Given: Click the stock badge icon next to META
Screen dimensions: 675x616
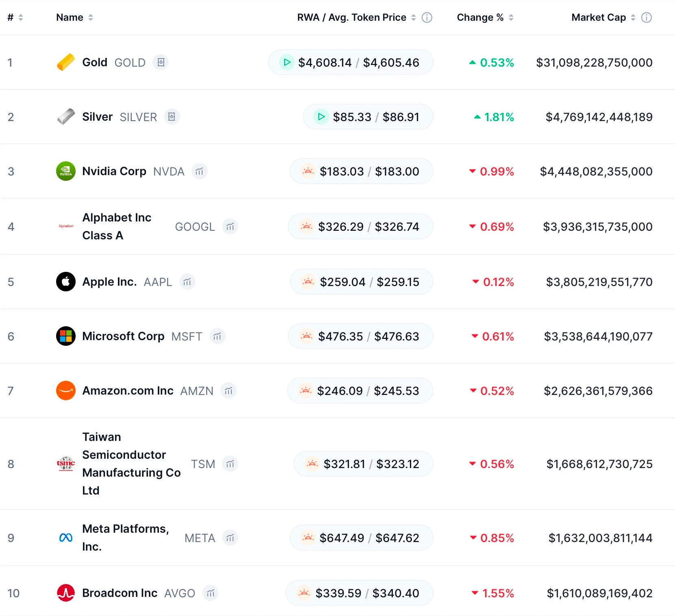Looking at the screenshot, I should pyautogui.click(x=230, y=538).
